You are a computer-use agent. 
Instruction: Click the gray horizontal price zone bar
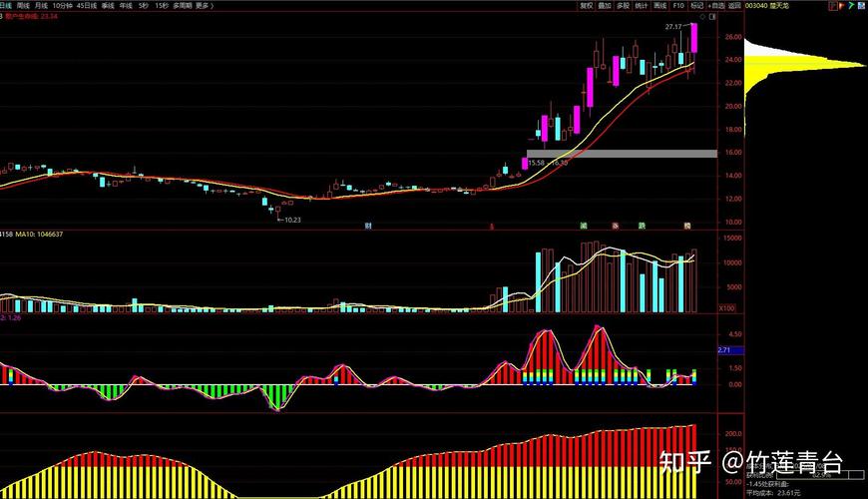[x=621, y=153]
